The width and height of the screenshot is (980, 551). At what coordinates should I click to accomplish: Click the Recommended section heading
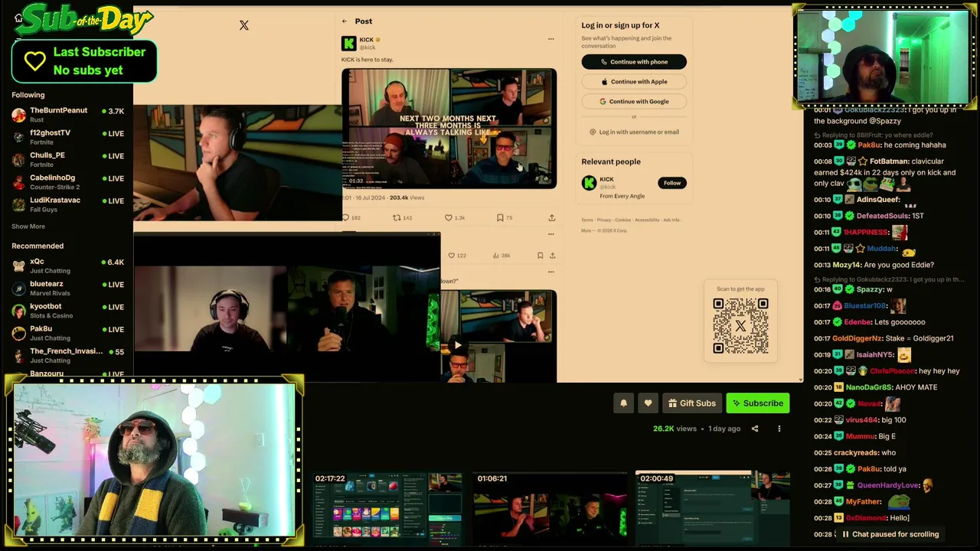point(38,246)
